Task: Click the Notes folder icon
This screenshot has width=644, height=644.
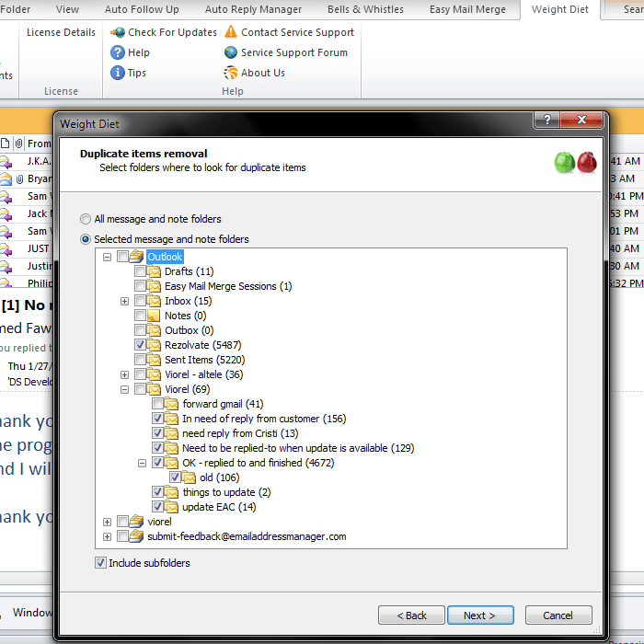Action: [x=154, y=316]
